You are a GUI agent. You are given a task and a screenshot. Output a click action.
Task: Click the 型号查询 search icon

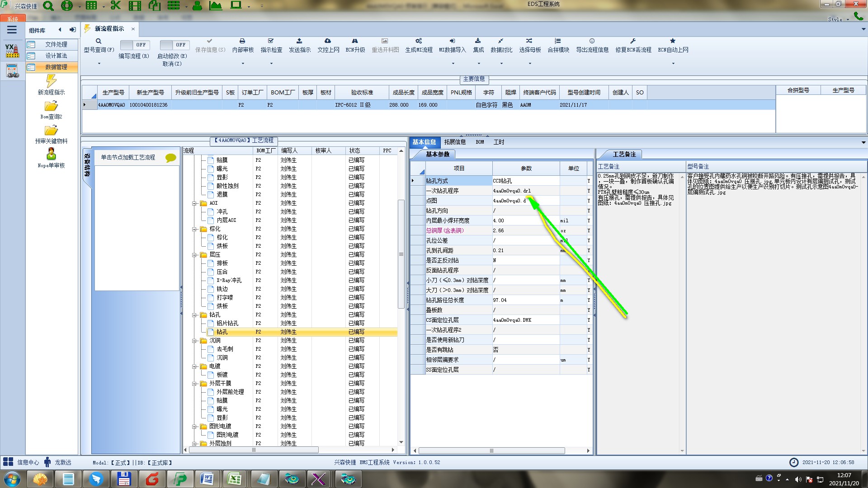(x=99, y=41)
